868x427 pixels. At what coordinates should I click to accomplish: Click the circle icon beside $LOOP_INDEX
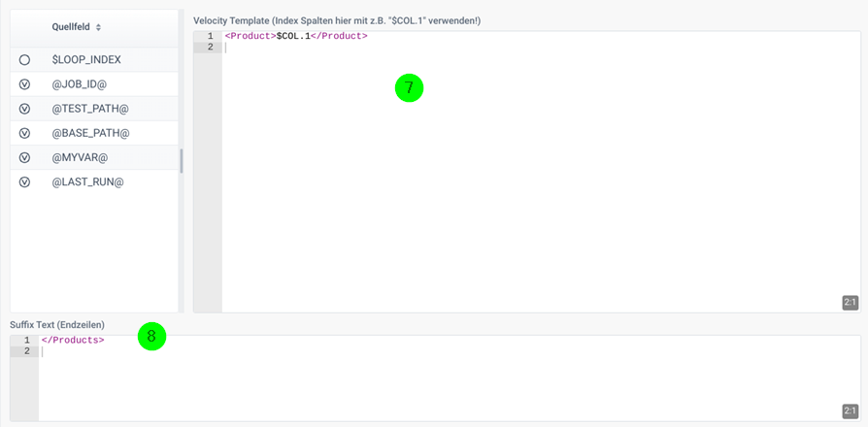pyautogui.click(x=24, y=60)
